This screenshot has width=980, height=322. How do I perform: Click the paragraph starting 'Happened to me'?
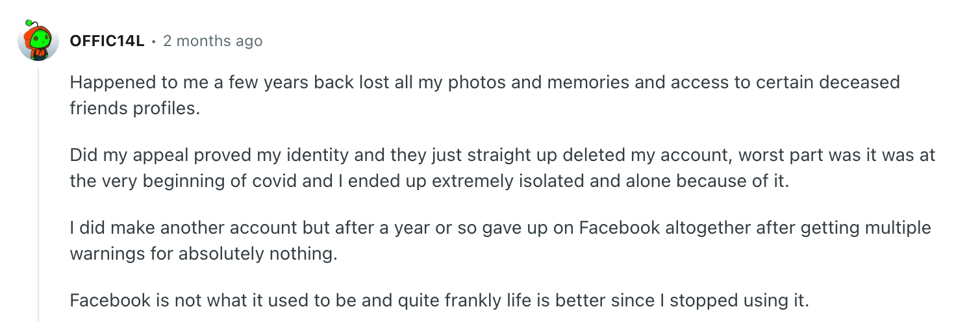[x=484, y=95]
